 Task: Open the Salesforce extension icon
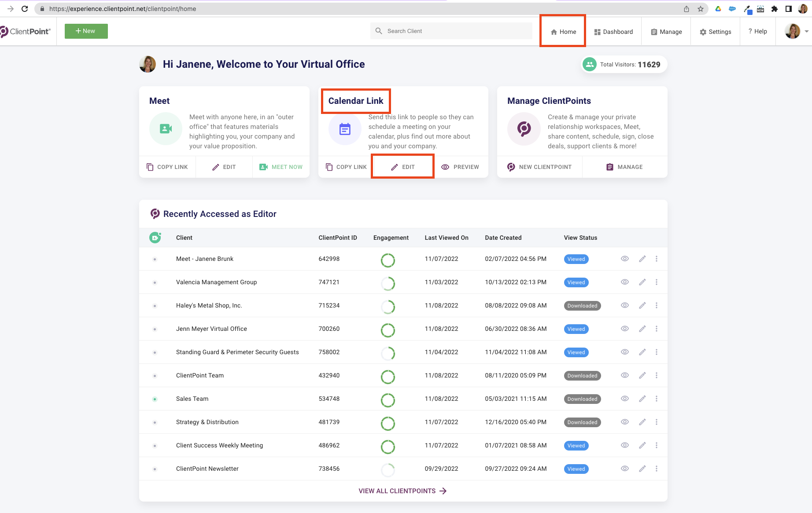pyautogui.click(x=732, y=9)
